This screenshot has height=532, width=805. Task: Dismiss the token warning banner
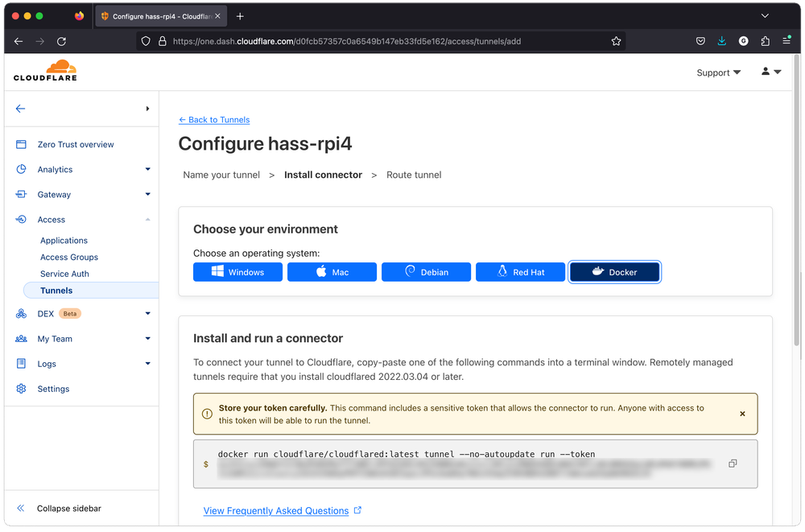tap(742, 414)
